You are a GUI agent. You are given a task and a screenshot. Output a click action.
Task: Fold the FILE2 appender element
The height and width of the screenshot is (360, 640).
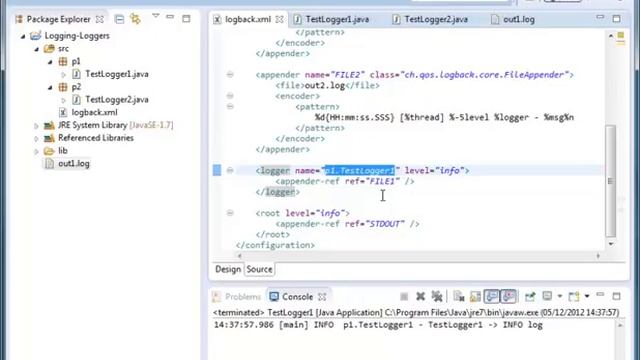[x=230, y=75]
